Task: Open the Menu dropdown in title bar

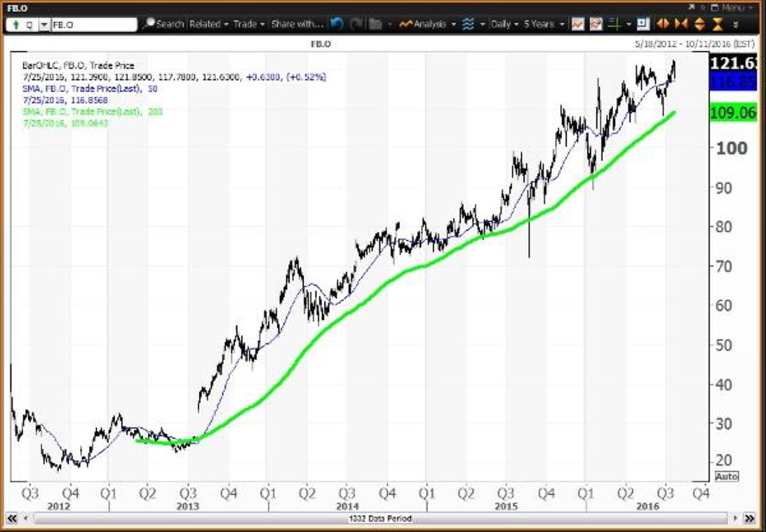Action: 735,8
